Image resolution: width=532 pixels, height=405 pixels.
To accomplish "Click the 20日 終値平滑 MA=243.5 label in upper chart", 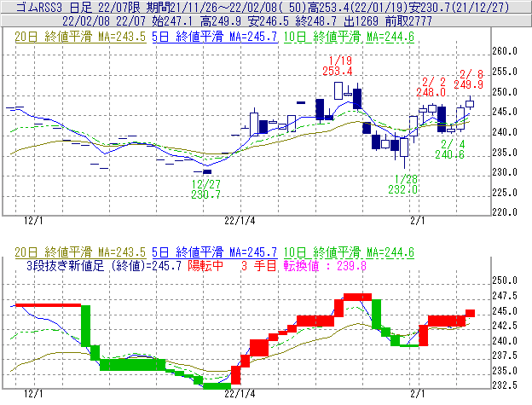I will pos(80,37).
